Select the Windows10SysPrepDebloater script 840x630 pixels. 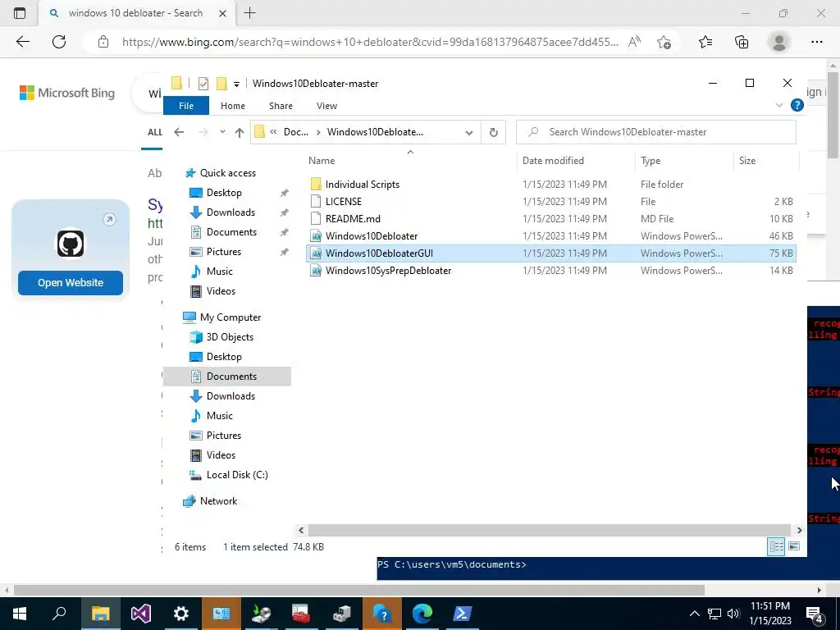[x=388, y=271]
